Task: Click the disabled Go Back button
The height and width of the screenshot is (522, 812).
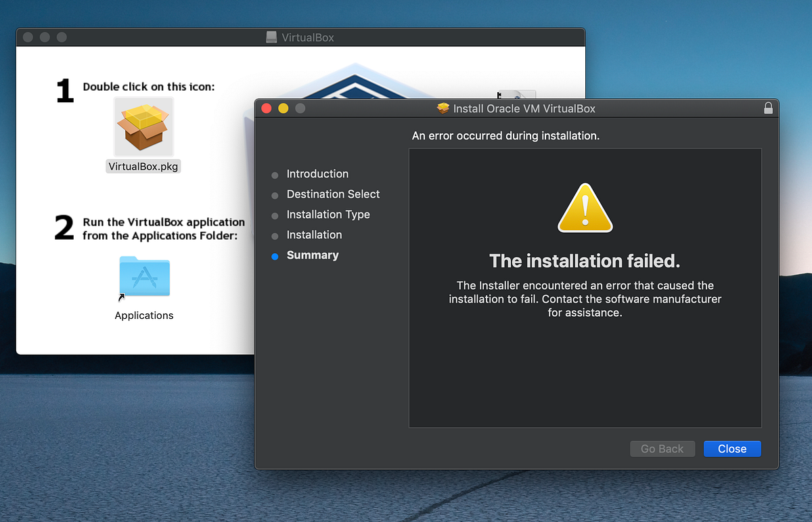Action: (x=662, y=448)
